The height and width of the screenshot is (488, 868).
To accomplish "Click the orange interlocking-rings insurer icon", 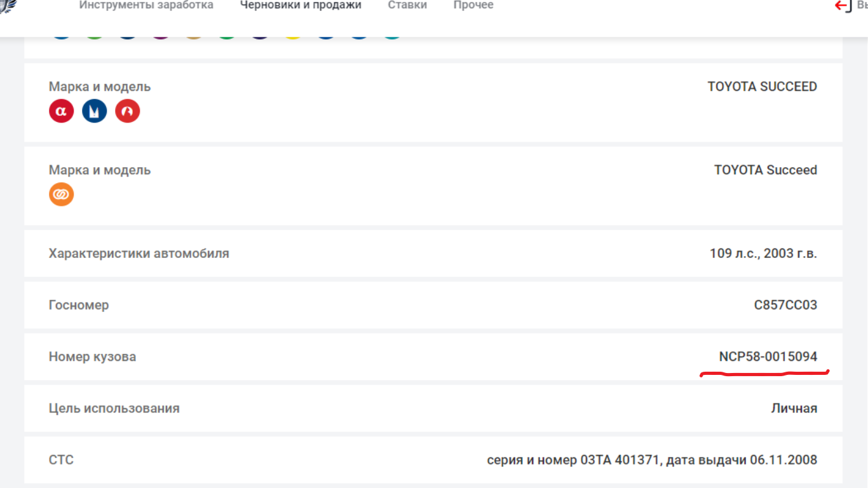I will [62, 194].
